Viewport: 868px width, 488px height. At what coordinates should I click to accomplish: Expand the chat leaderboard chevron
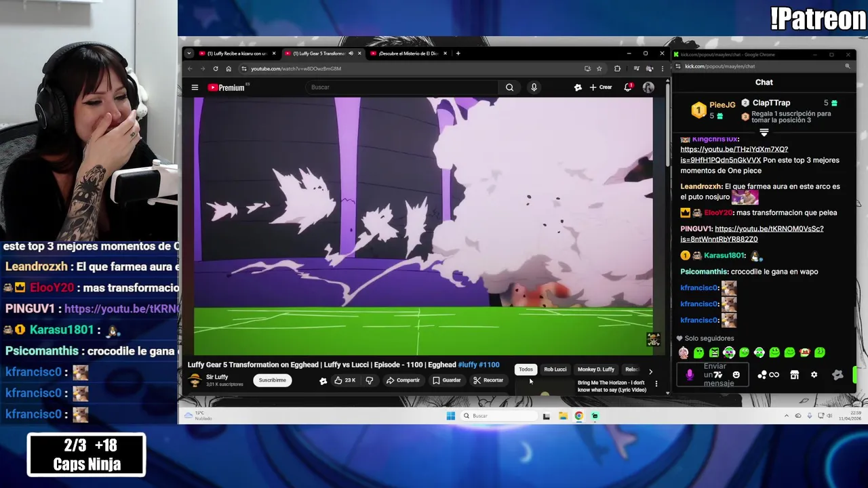click(x=764, y=133)
